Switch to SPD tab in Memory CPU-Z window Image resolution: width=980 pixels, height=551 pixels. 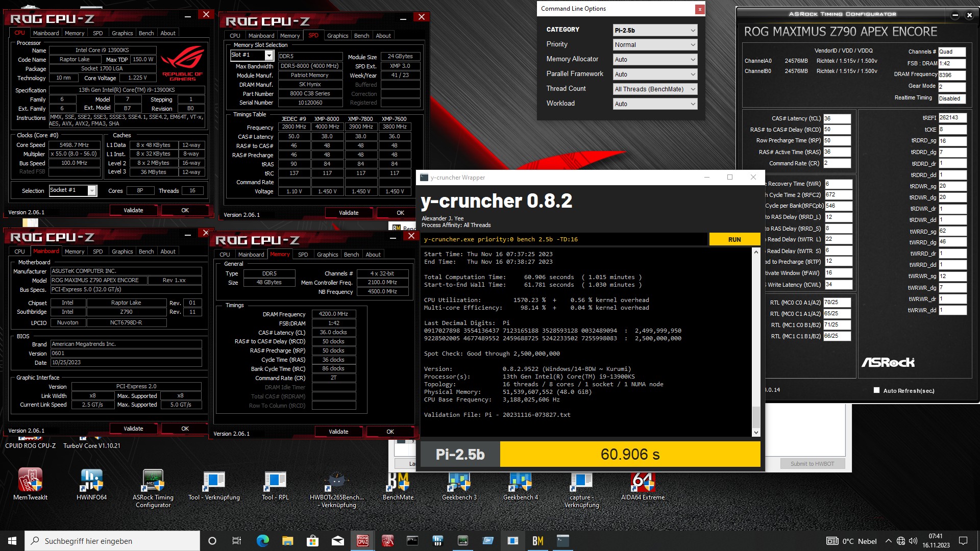pyautogui.click(x=303, y=255)
